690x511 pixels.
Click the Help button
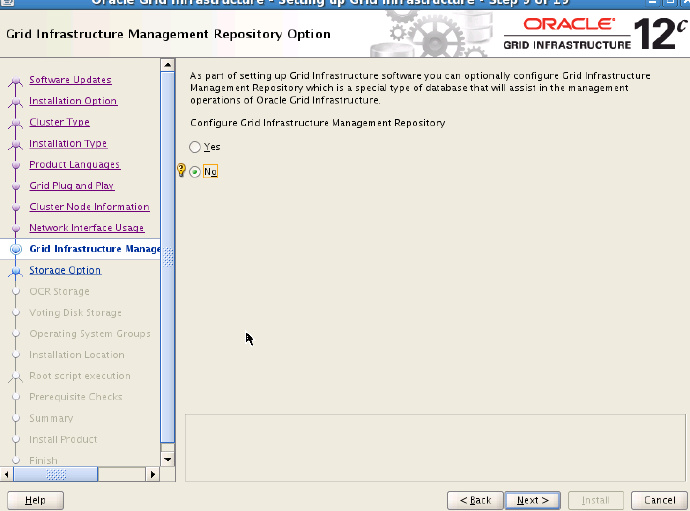pos(35,500)
